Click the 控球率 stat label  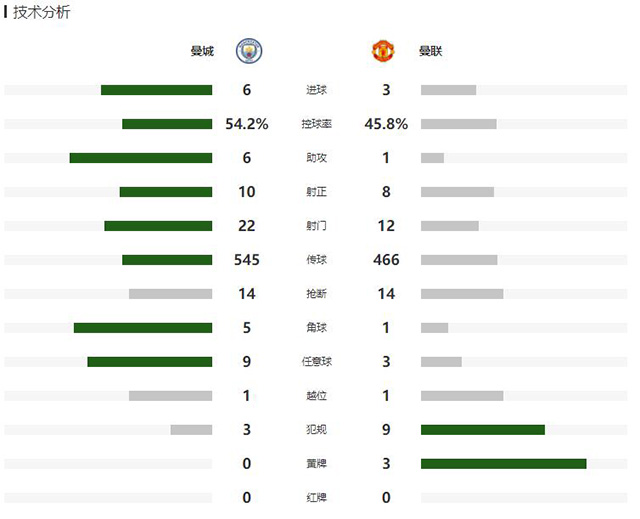[316, 124]
